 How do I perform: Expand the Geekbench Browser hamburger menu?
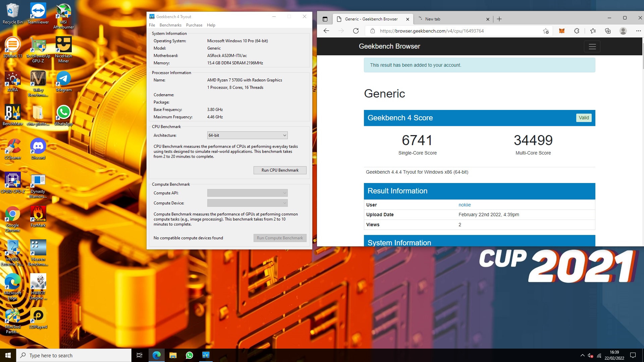592,47
